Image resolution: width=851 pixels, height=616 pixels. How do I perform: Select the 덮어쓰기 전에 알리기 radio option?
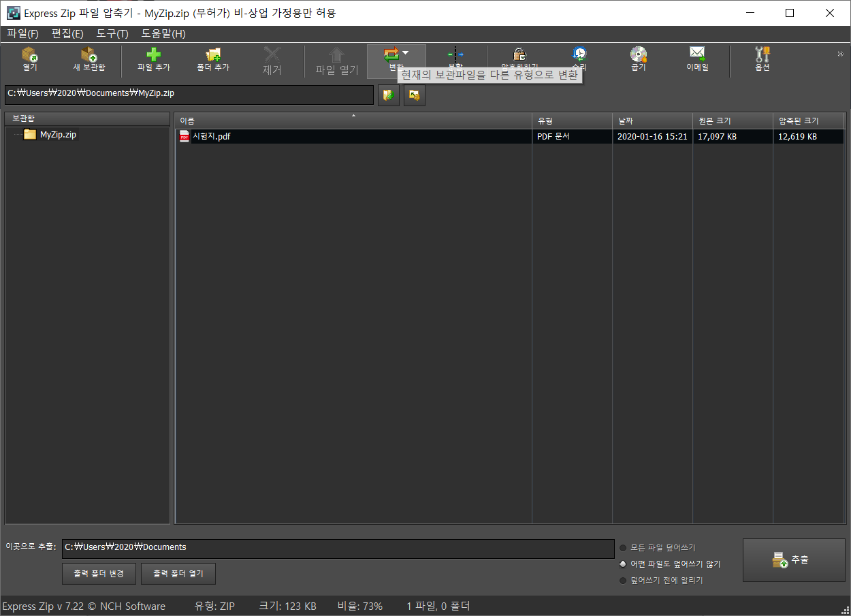click(x=623, y=581)
